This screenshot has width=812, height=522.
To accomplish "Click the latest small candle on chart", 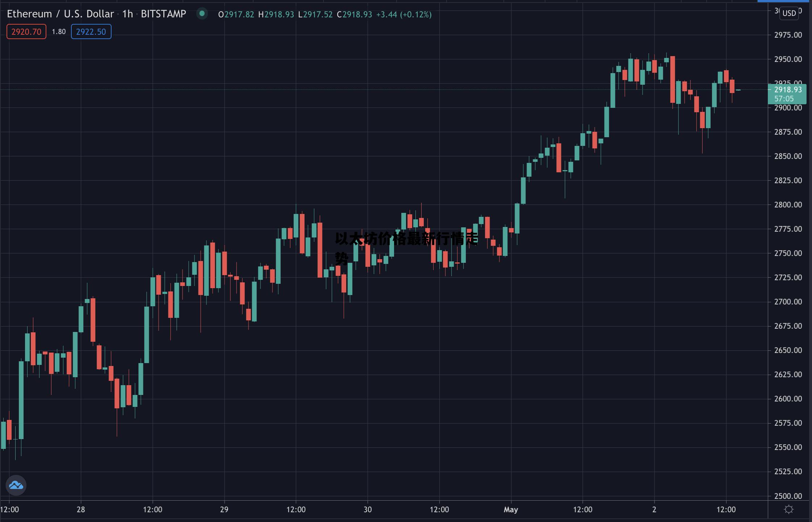I will click(x=738, y=90).
